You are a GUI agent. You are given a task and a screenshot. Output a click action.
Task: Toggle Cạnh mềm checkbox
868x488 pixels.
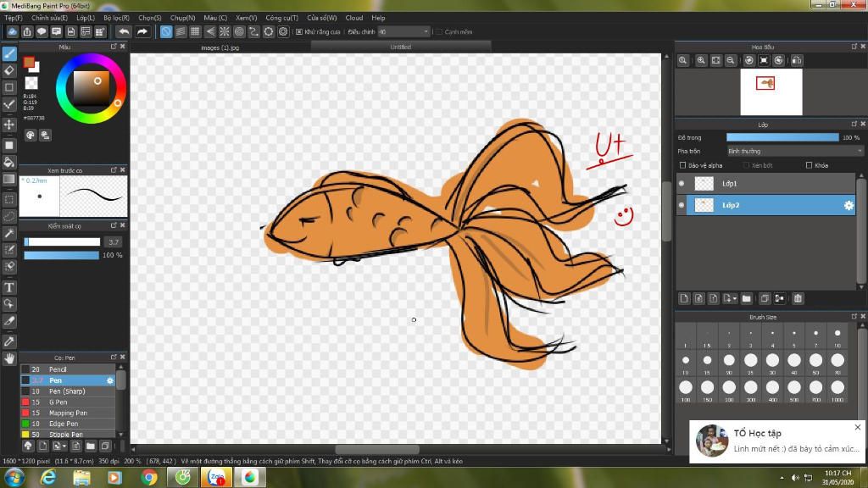pos(438,32)
